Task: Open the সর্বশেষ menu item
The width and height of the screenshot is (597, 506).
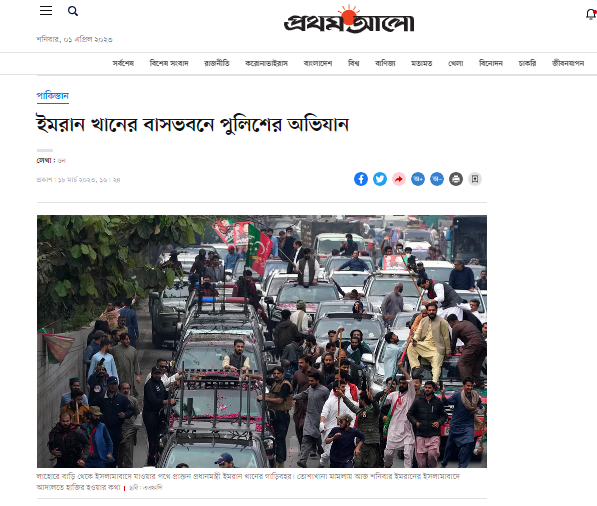Action: coord(123,63)
